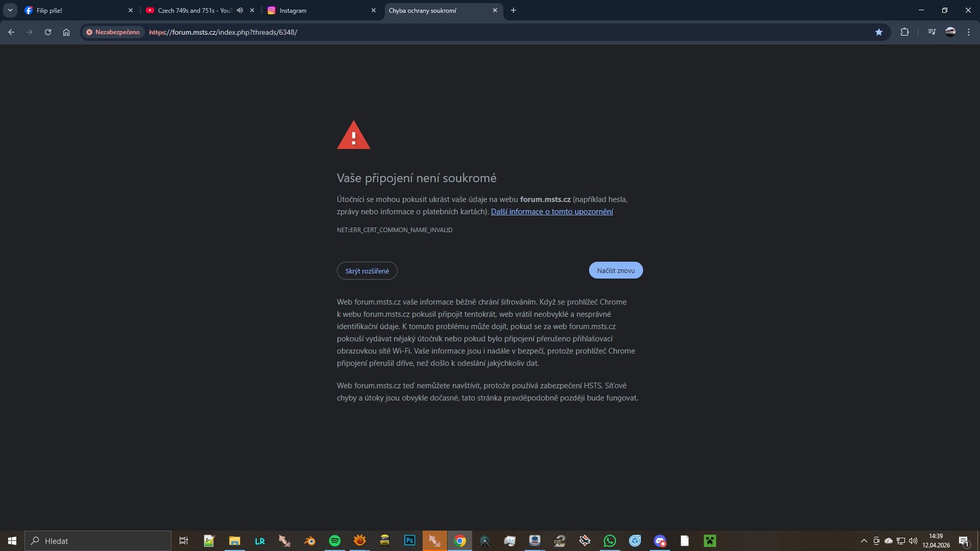Viewport: 980px width, 551px height.
Task: Reload the page with the toolbar icon
Action: (x=48, y=32)
